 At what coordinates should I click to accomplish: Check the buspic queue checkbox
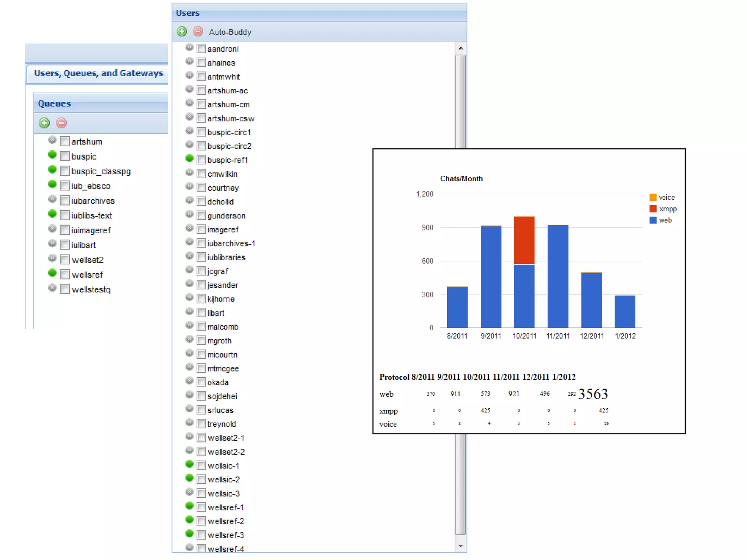(x=65, y=156)
